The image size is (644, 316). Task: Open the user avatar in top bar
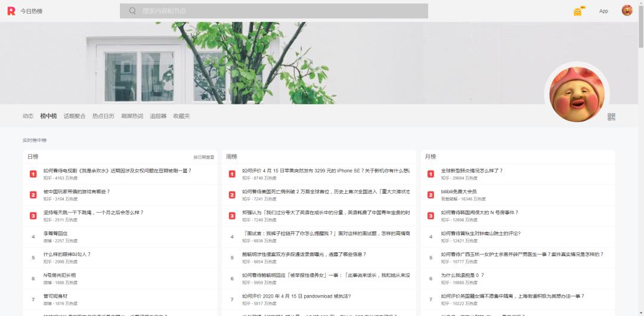(x=627, y=11)
